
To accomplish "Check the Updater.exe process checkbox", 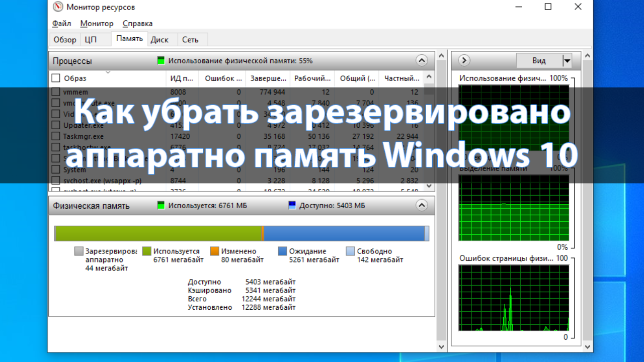I will tap(56, 125).
